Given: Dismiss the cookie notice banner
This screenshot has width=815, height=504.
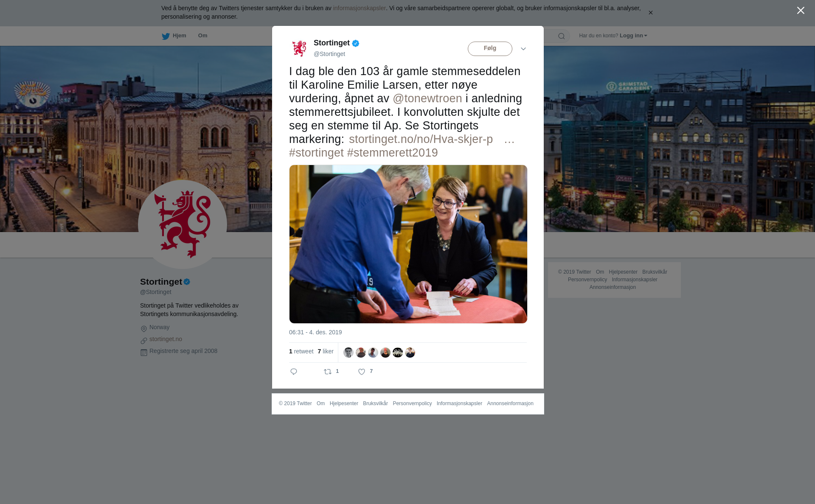Looking at the screenshot, I should click(650, 13).
